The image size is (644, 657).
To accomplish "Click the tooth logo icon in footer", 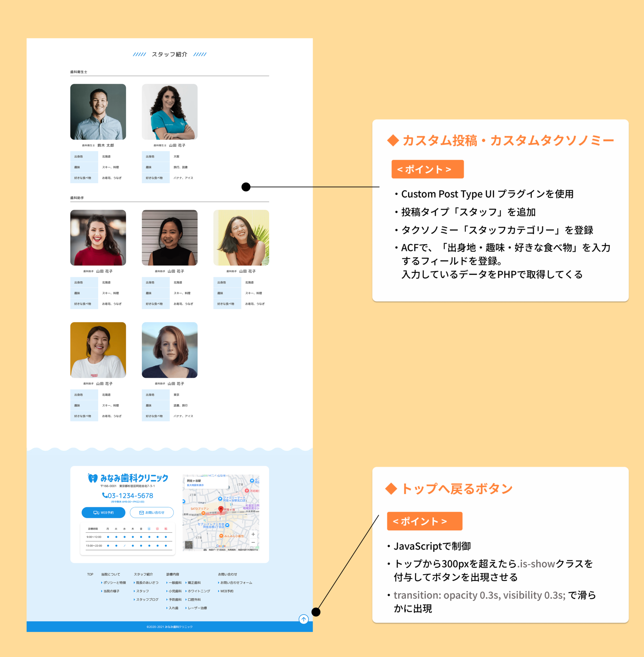I will pyautogui.click(x=92, y=478).
